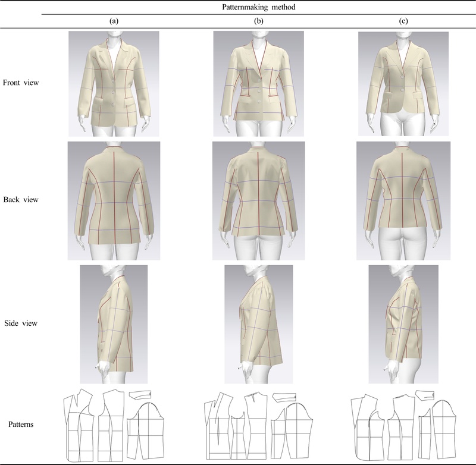
Task: Select the front view jacket for method (b)
Action: pyautogui.click(x=258, y=83)
